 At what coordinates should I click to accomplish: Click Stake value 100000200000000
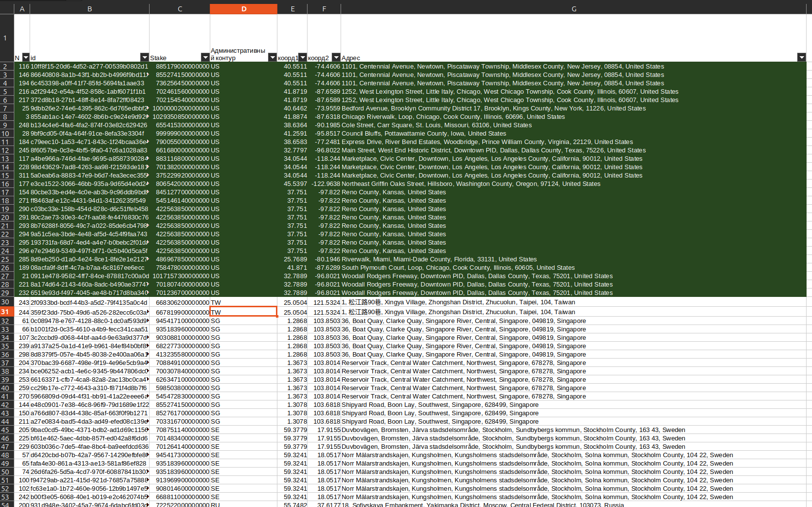[x=180, y=108]
